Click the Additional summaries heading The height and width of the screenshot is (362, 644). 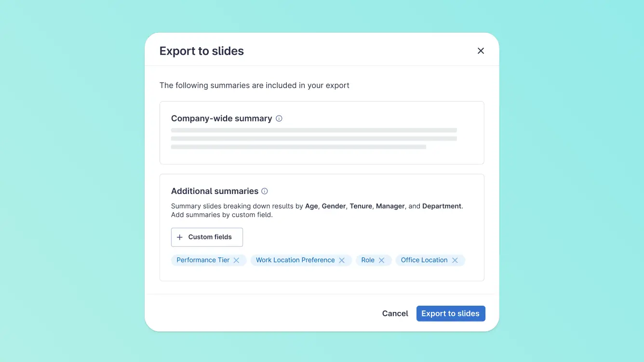215,191
